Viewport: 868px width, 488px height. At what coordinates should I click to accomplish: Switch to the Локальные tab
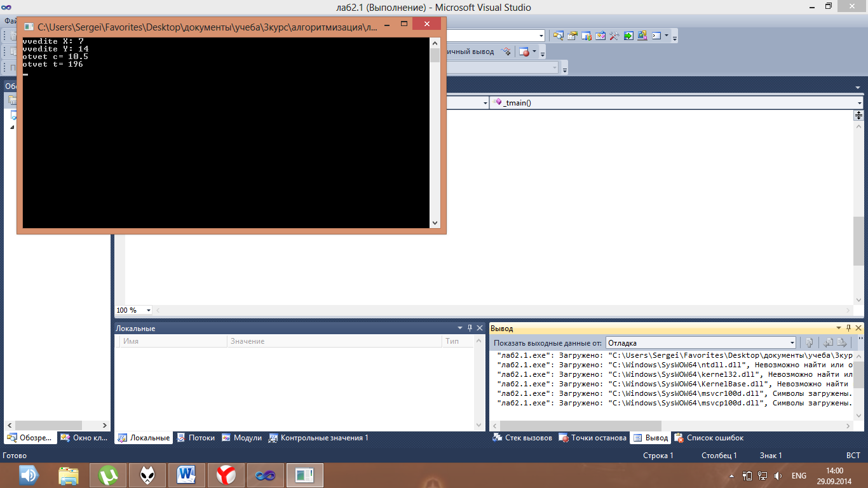pyautogui.click(x=144, y=438)
